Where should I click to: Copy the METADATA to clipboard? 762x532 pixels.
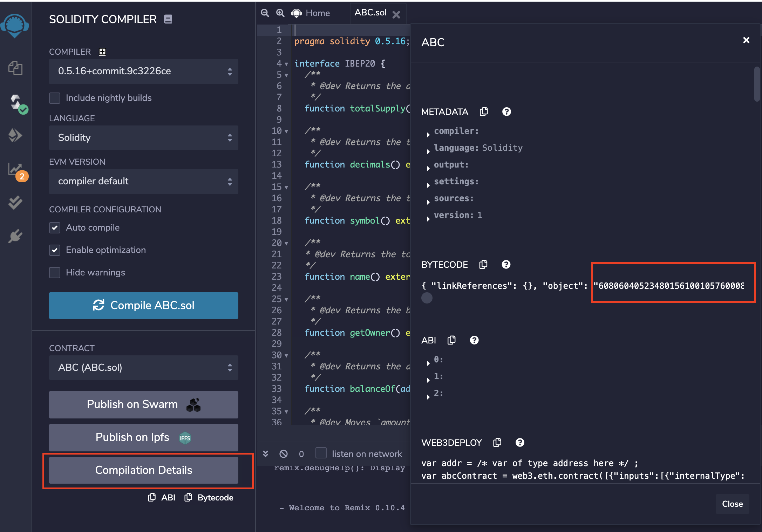point(484,112)
